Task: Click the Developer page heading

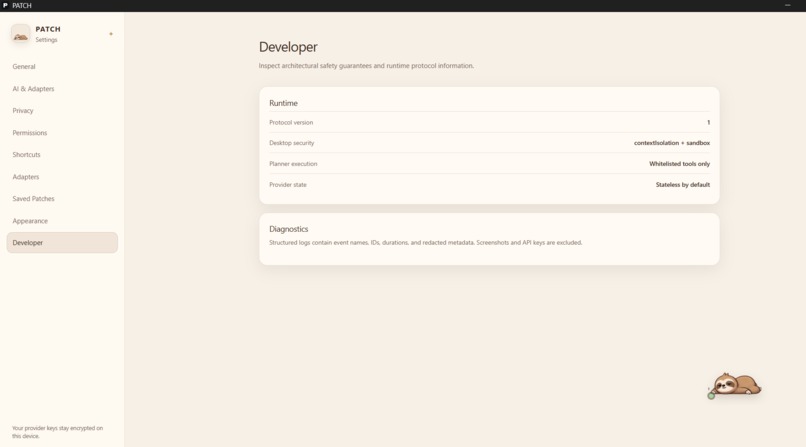Action: [x=288, y=47]
